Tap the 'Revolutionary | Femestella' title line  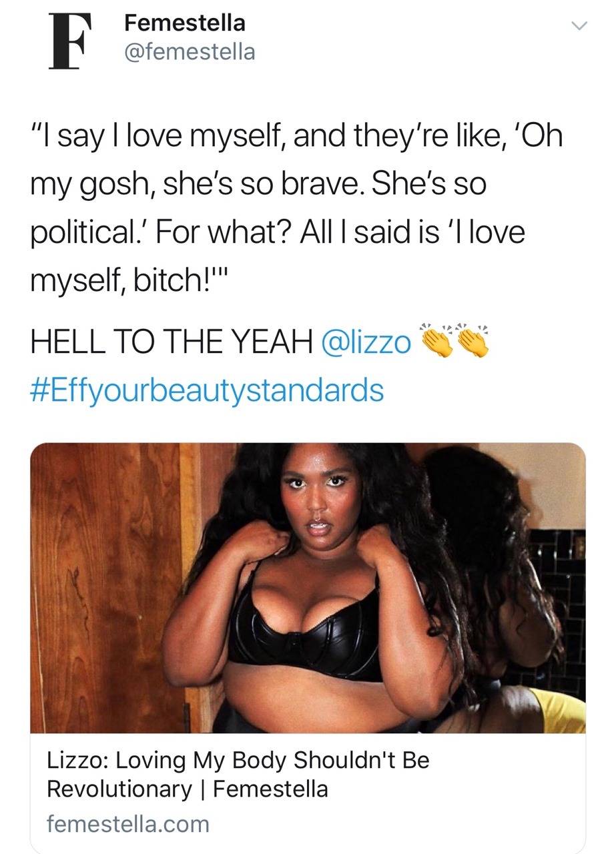(188, 789)
